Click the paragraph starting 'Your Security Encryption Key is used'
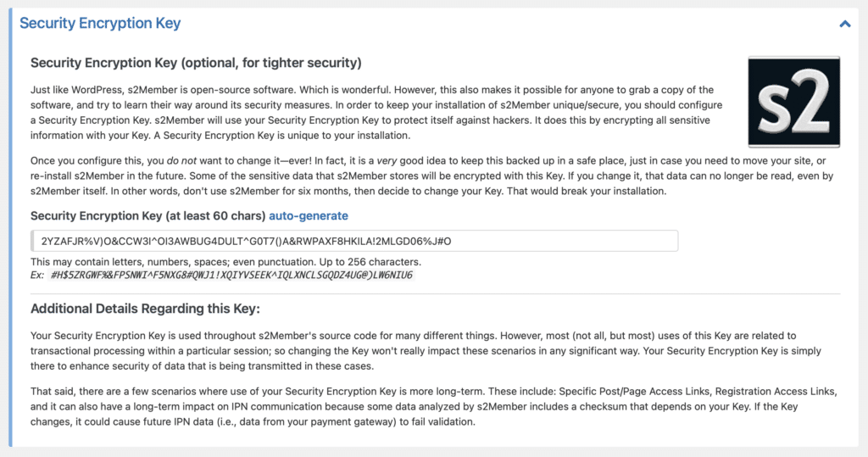Image resolution: width=868 pixels, height=457 pixels. tap(426, 351)
